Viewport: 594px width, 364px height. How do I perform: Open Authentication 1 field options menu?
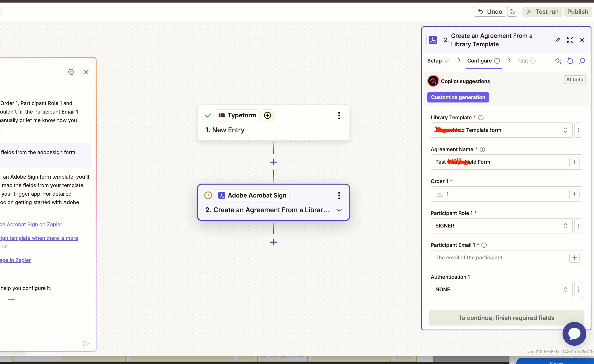click(x=578, y=290)
